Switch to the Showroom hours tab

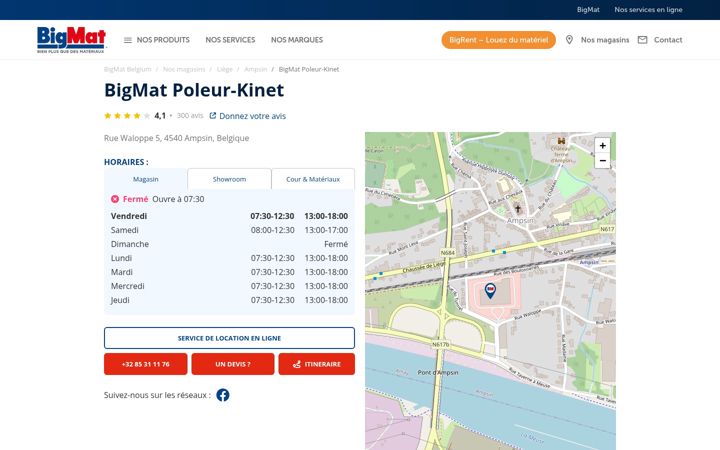[229, 179]
